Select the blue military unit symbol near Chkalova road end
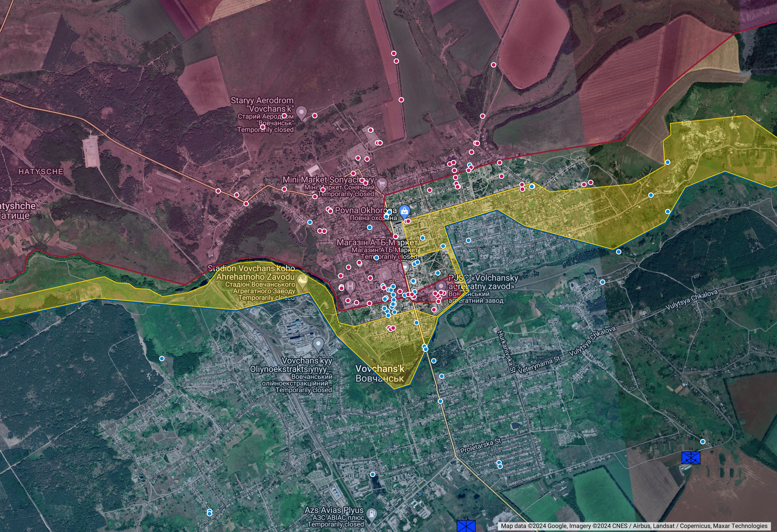The image size is (777, 532). (691, 458)
